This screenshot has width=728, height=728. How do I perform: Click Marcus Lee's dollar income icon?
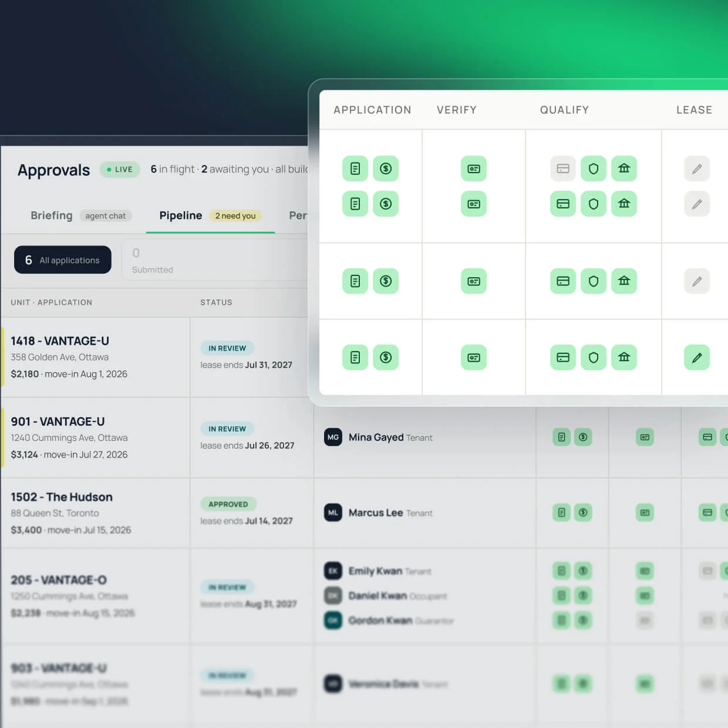click(x=583, y=513)
